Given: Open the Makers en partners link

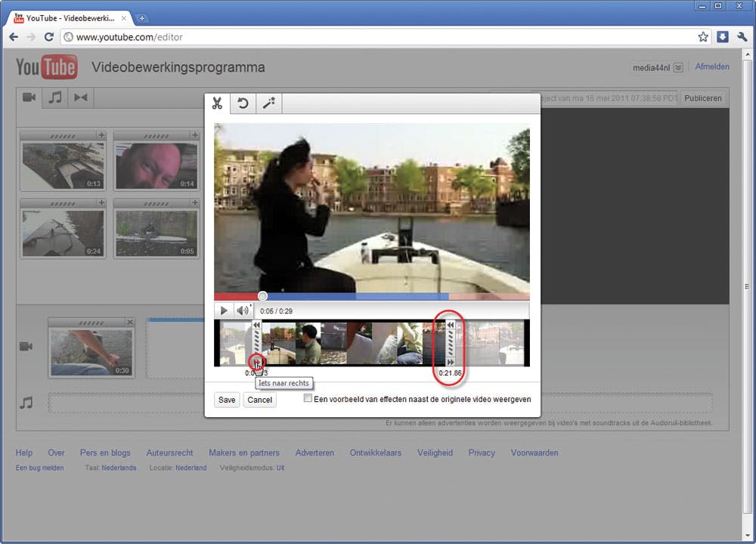Looking at the screenshot, I should click(244, 453).
